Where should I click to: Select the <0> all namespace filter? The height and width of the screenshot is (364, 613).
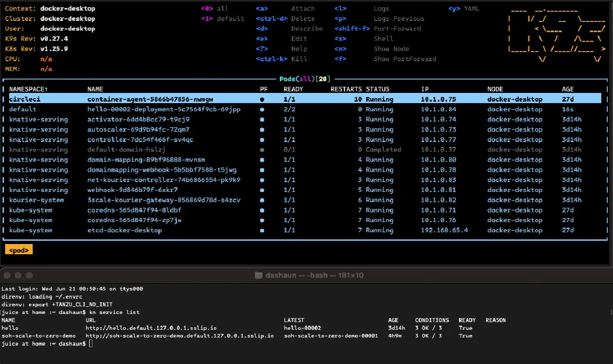[215, 9]
